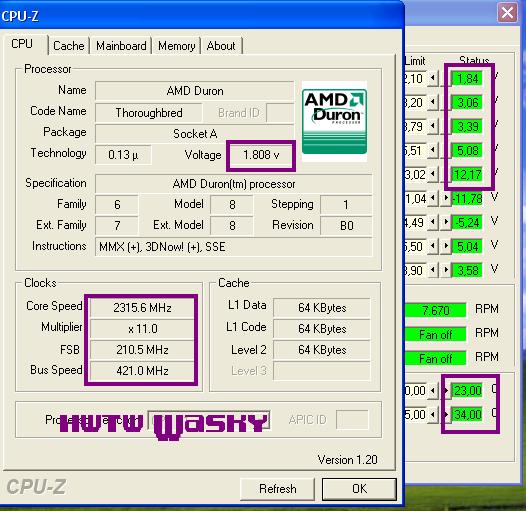Select the CPU tab

click(x=23, y=44)
